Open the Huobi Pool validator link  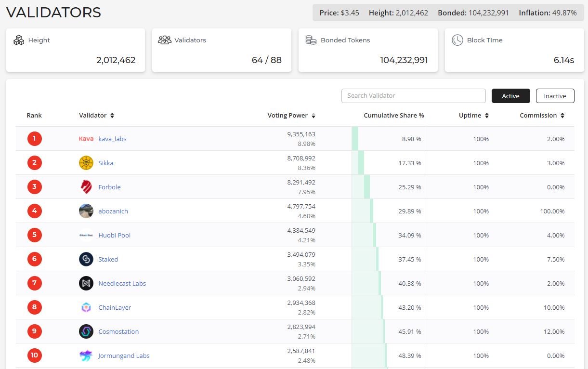click(115, 235)
